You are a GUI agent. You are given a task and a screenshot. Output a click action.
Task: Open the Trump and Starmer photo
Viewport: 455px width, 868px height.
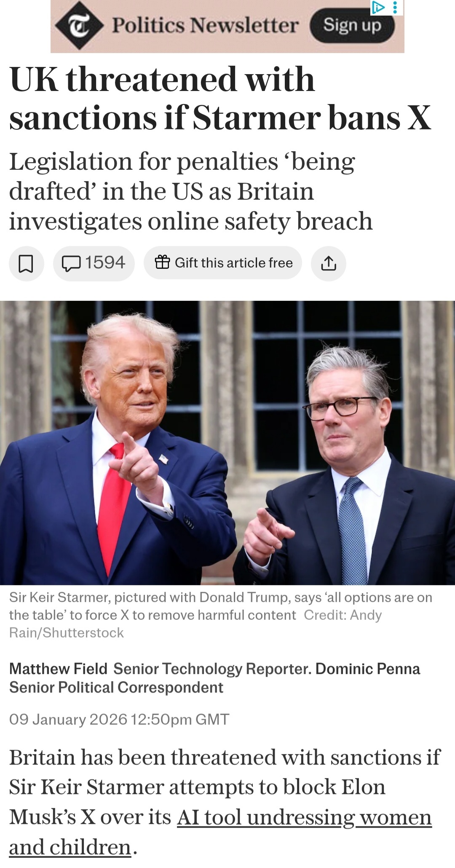[227, 442]
